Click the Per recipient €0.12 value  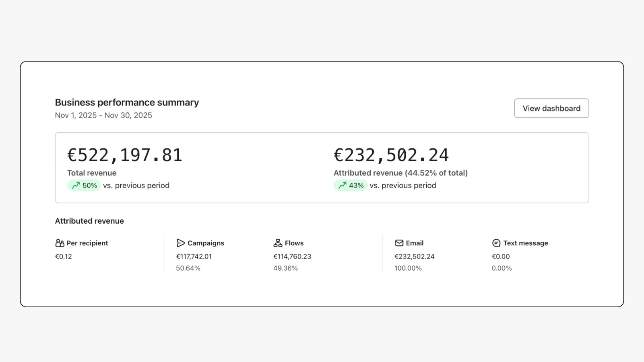[64, 256]
